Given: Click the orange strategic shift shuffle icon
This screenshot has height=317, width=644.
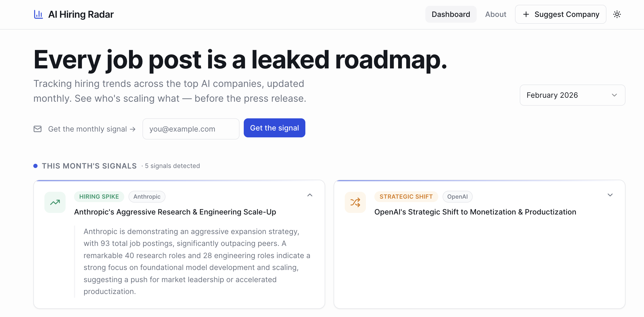Looking at the screenshot, I should (x=355, y=202).
